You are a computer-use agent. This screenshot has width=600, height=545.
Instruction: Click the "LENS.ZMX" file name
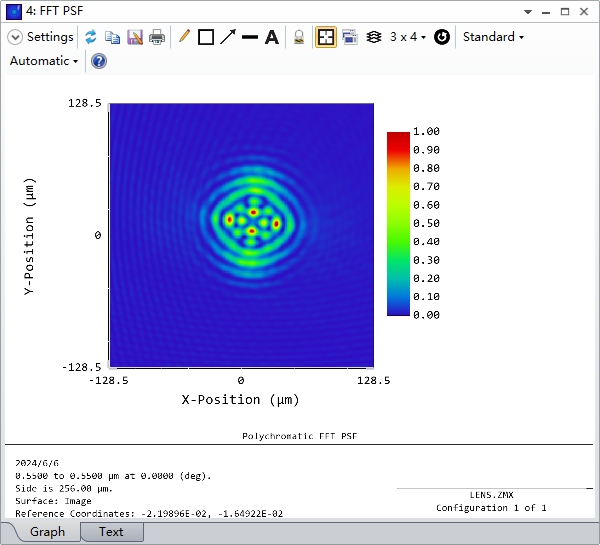point(492,495)
